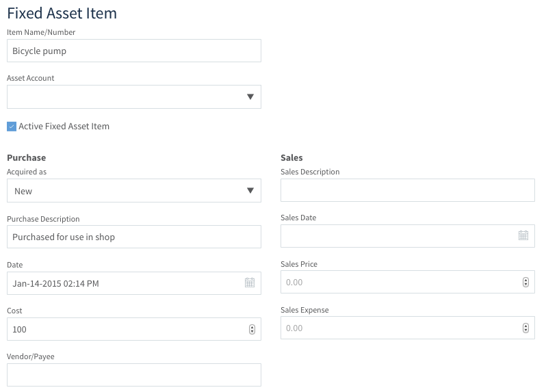This screenshot has height=392, width=546.
Task: Open the Acquired as dropdown arrow
Action: pos(250,190)
